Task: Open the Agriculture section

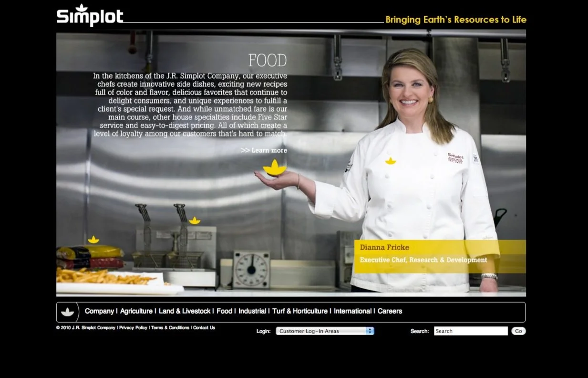Action: pyautogui.click(x=136, y=311)
